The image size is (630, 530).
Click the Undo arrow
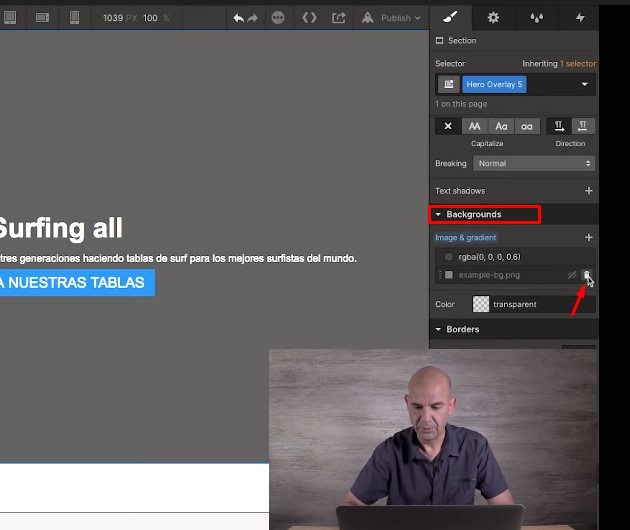coord(238,18)
